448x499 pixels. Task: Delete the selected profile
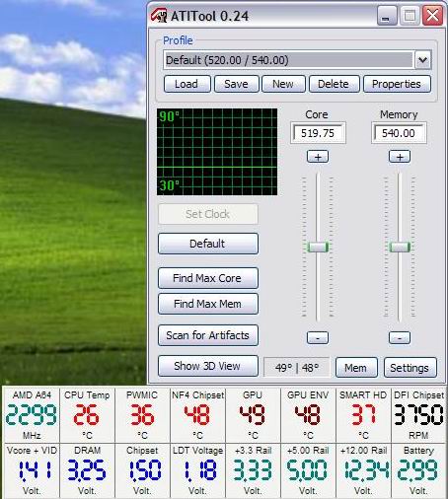coord(334,84)
